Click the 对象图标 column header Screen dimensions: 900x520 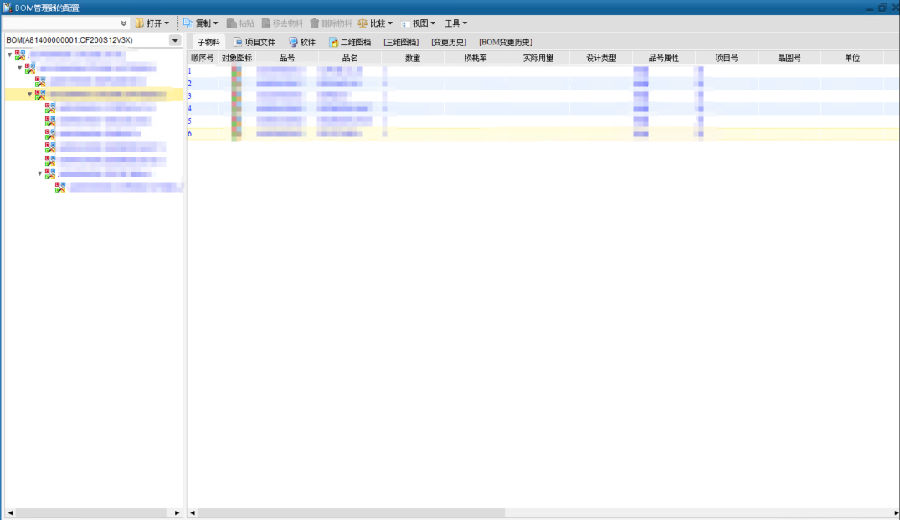236,58
